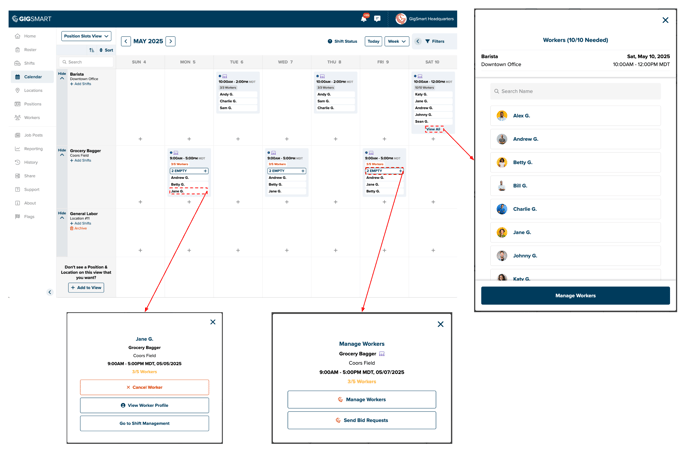
Task: Click Cancel Worker button
Action: (144, 387)
